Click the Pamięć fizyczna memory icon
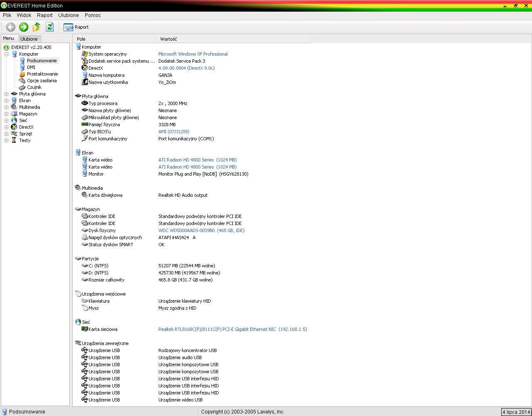532x416 pixels. tap(85, 125)
